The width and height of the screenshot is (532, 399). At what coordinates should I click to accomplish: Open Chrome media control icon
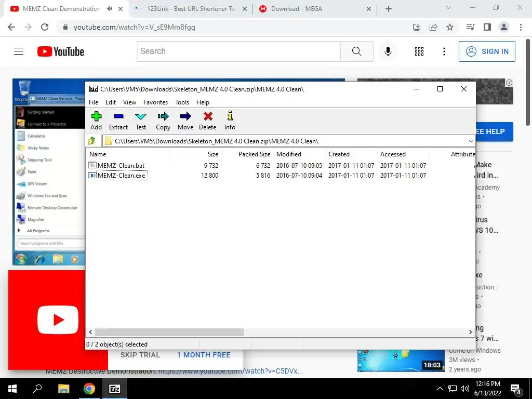(470, 27)
